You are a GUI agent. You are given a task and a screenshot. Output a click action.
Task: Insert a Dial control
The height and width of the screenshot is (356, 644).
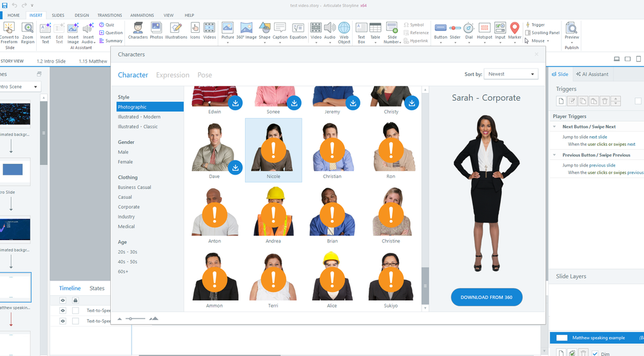(x=469, y=32)
